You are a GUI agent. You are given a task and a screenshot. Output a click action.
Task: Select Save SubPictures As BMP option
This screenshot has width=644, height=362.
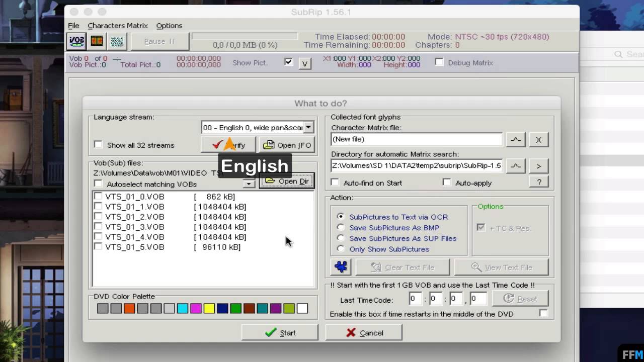click(x=341, y=227)
